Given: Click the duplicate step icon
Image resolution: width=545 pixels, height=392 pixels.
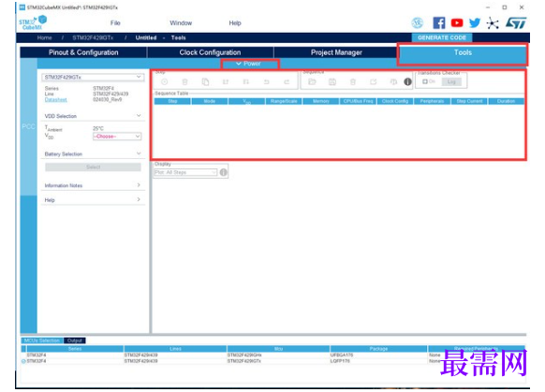Looking at the screenshot, I should (x=205, y=82).
